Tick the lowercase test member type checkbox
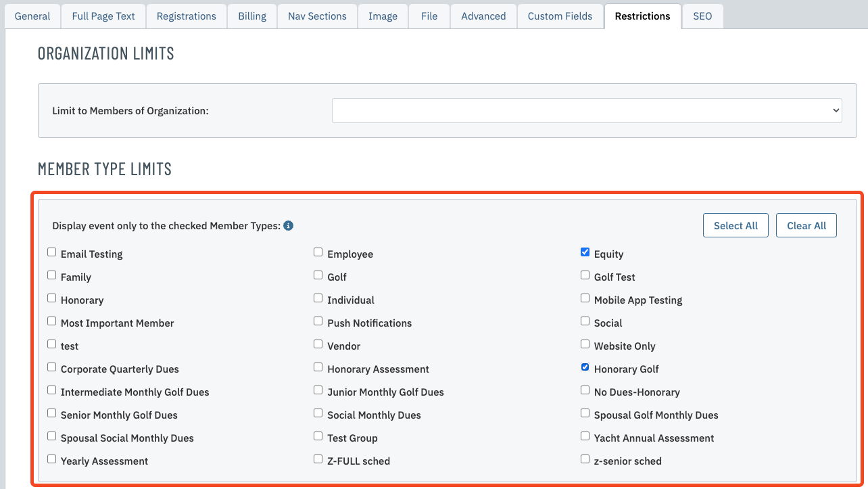 pos(52,344)
